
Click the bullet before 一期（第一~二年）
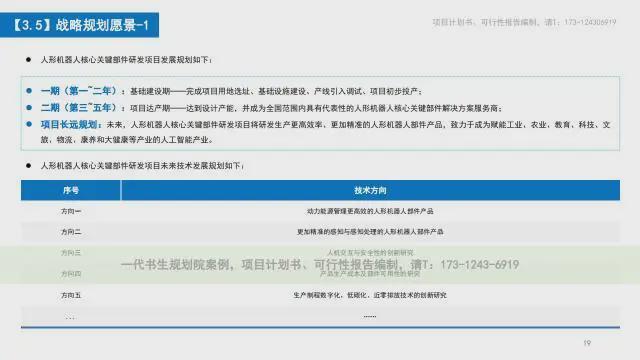(x=29, y=91)
